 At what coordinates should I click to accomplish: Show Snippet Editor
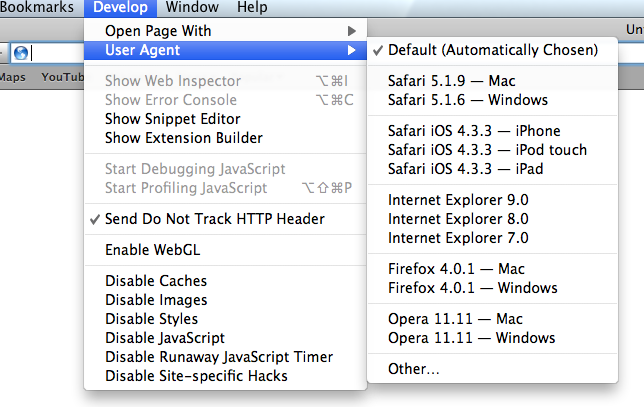[x=172, y=119]
